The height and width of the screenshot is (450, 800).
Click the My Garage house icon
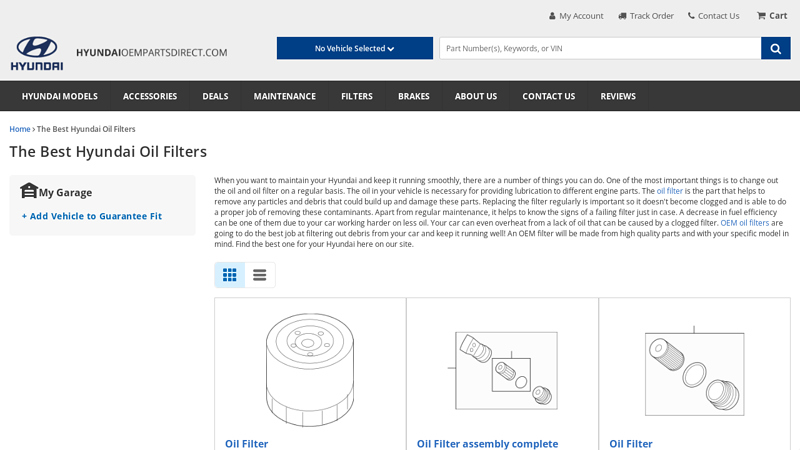[29, 191]
